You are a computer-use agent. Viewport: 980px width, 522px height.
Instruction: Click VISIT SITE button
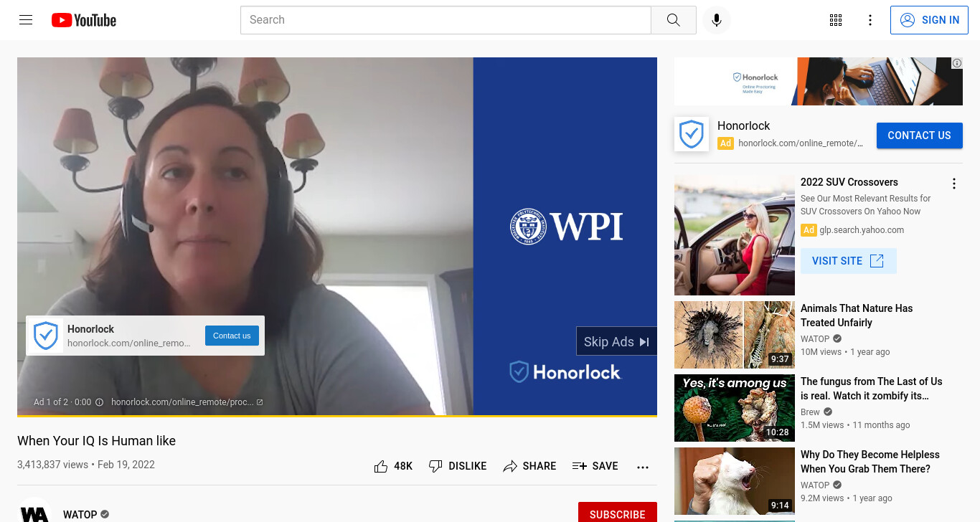(x=848, y=261)
